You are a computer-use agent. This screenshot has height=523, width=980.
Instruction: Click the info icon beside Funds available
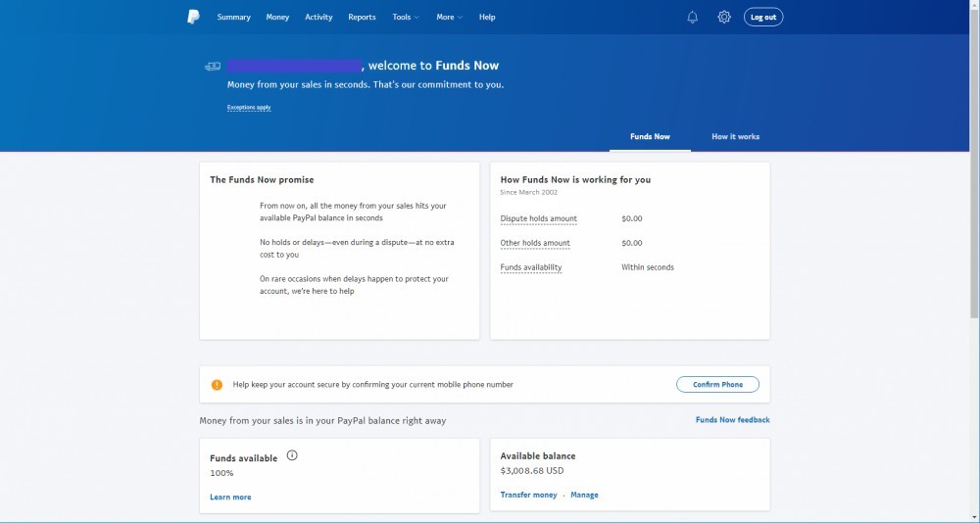pos(292,455)
